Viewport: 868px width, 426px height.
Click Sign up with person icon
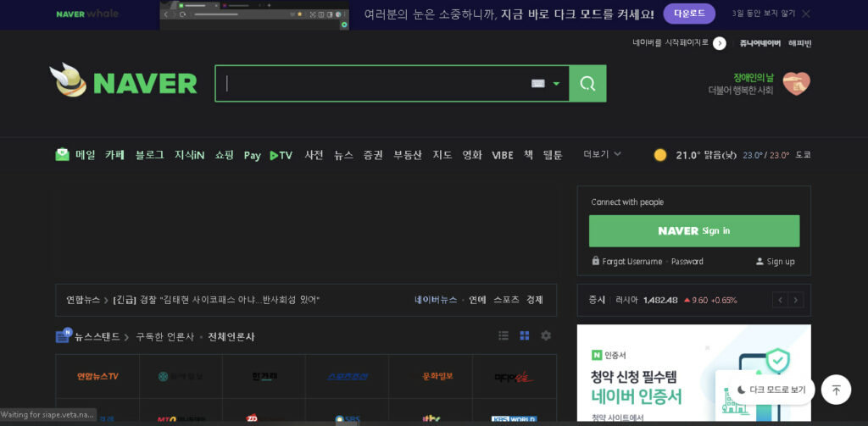775,261
